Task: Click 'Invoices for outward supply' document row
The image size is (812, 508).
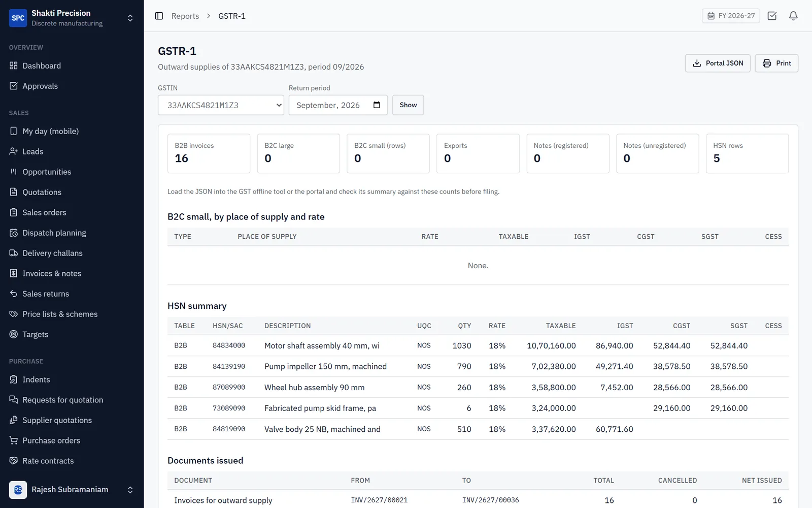Action: (x=478, y=500)
